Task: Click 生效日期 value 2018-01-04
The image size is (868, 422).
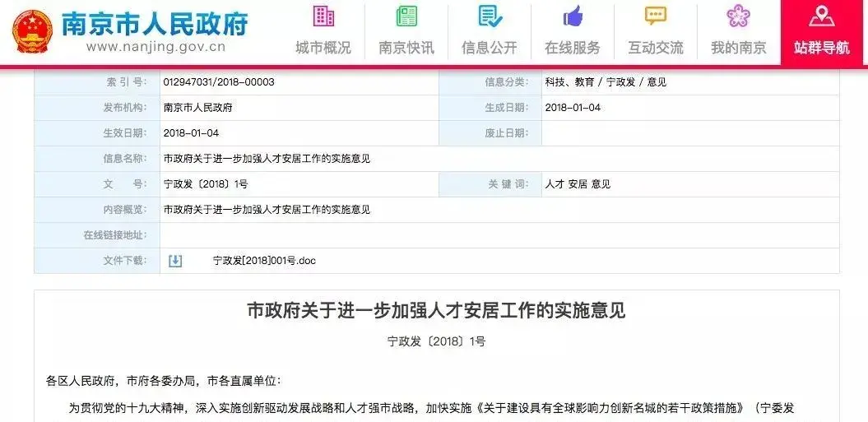Action: pyautogui.click(x=191, y=133)
